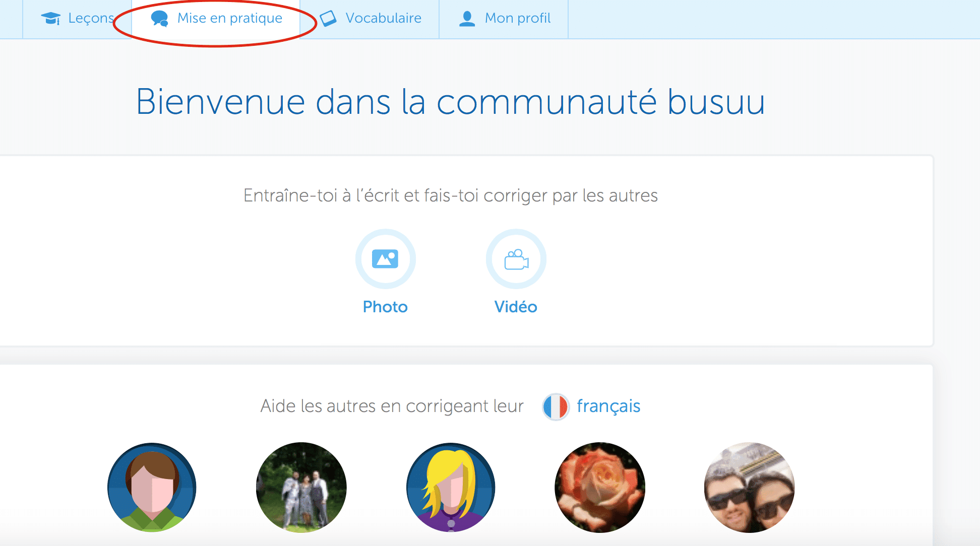
Task: Open the français language link
Action: click(x=608, y=406)
